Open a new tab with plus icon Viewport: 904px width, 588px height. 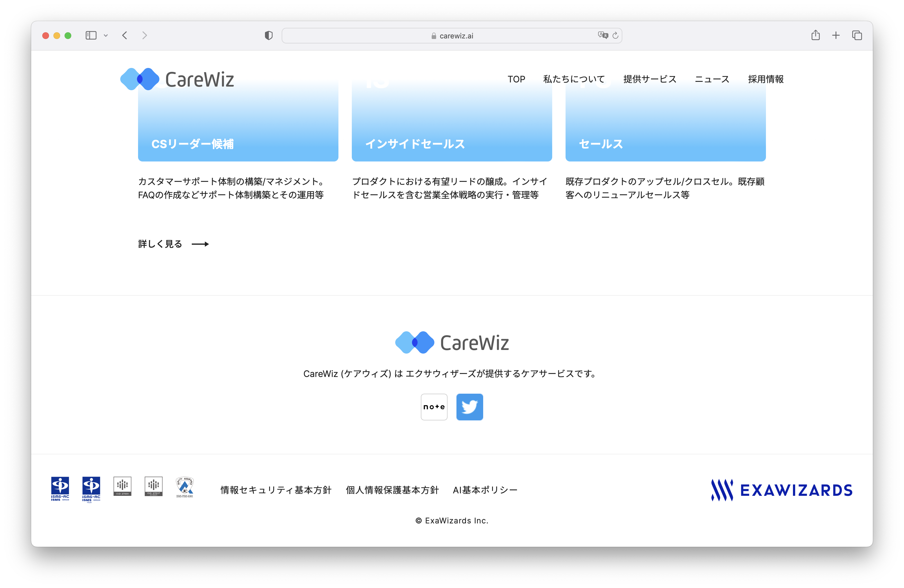point(836,35)
